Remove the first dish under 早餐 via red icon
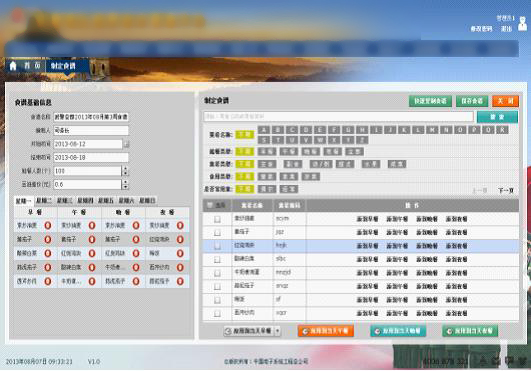This screenshot has height=371, width=531. coord(48,225)
